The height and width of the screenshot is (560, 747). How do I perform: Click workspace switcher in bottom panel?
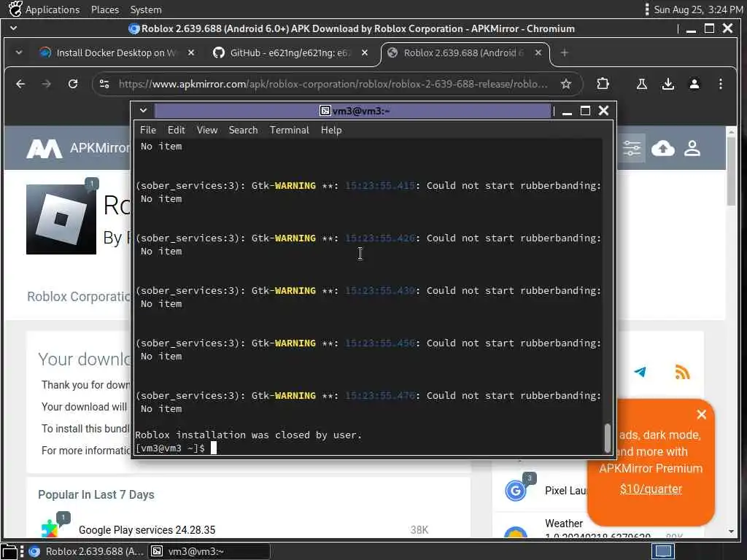[x=663, y=551]
